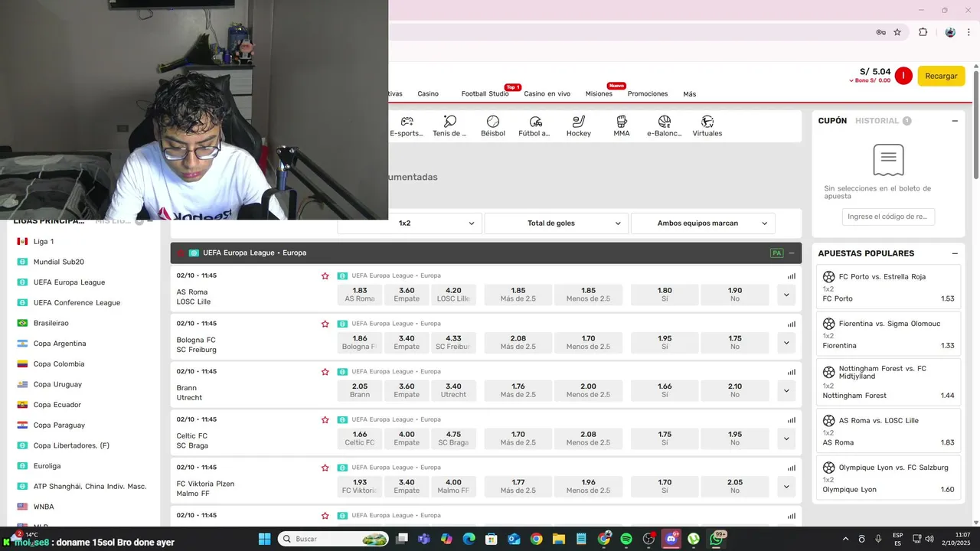The image size is (980, 551).
Task: Select popular bet Olympique Lyon 1.60
Action: 889,478
